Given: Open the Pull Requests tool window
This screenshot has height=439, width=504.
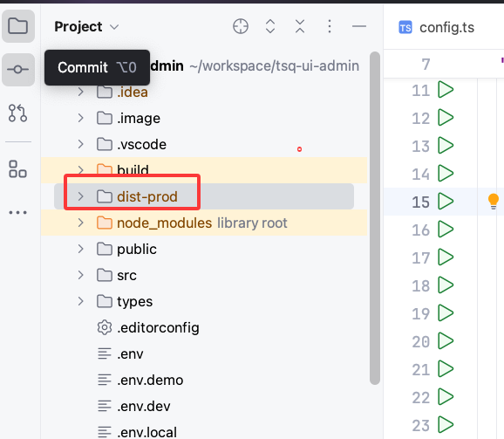Looking at the screenshot, I should click(x=17, y=113).
